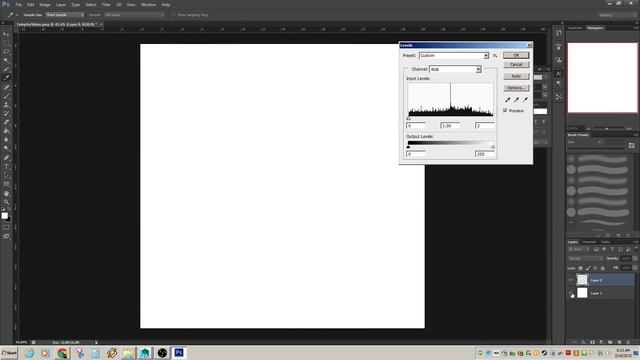Open the Levels preset options menu icon
The height and width of the screenshot is (360, 640).
point(495,56)
